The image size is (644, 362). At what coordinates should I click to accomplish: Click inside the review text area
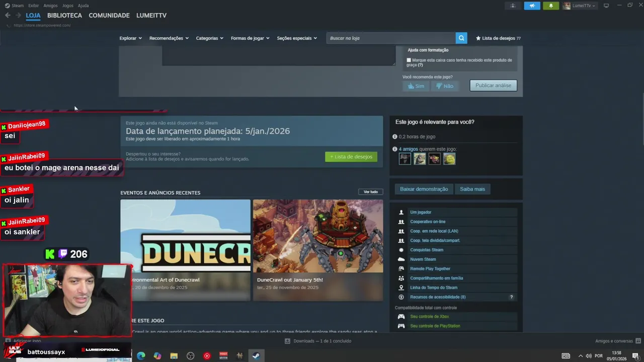click(279, 56)
